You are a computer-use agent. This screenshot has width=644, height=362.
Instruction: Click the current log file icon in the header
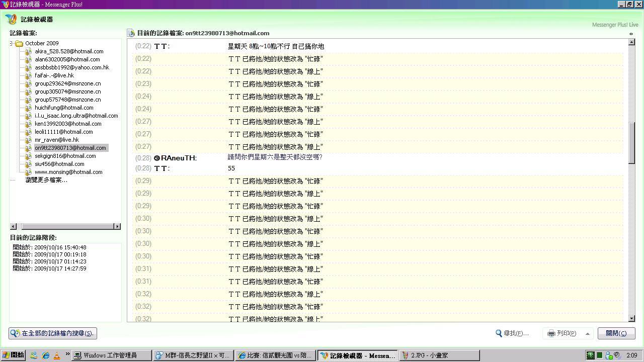[x=131, y=33]
